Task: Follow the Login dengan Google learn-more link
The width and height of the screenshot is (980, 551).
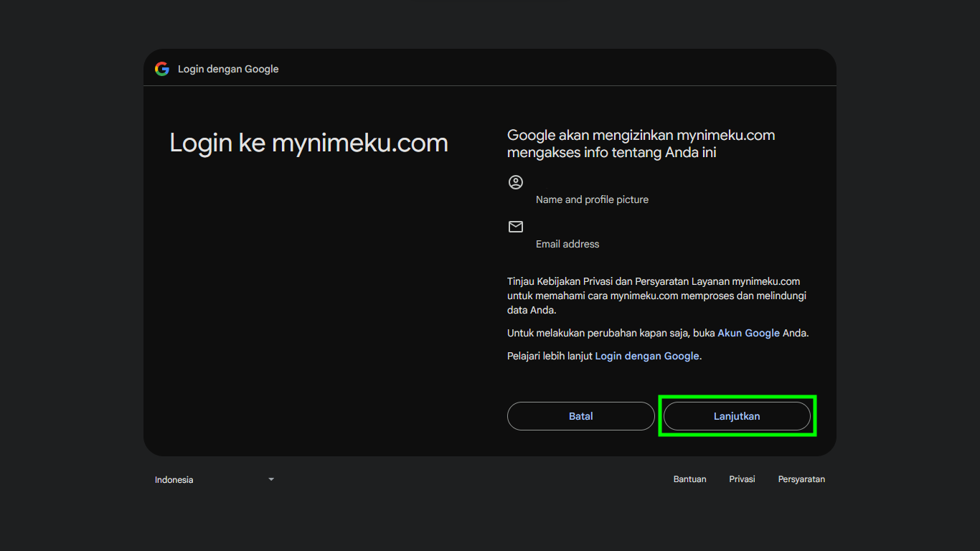Action: click(647, 356)
